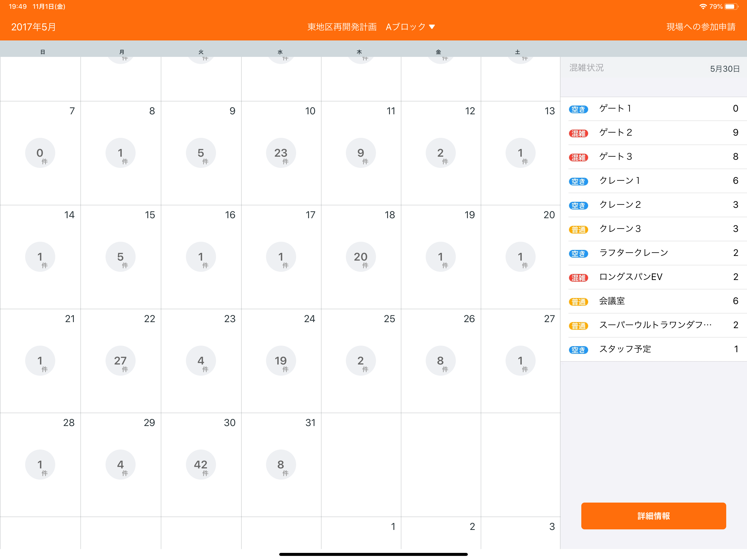The height and width of the screenshot is (560, 747).
Task: Tap 現場への参加申請 link
Action: click(x=701, y=27)
